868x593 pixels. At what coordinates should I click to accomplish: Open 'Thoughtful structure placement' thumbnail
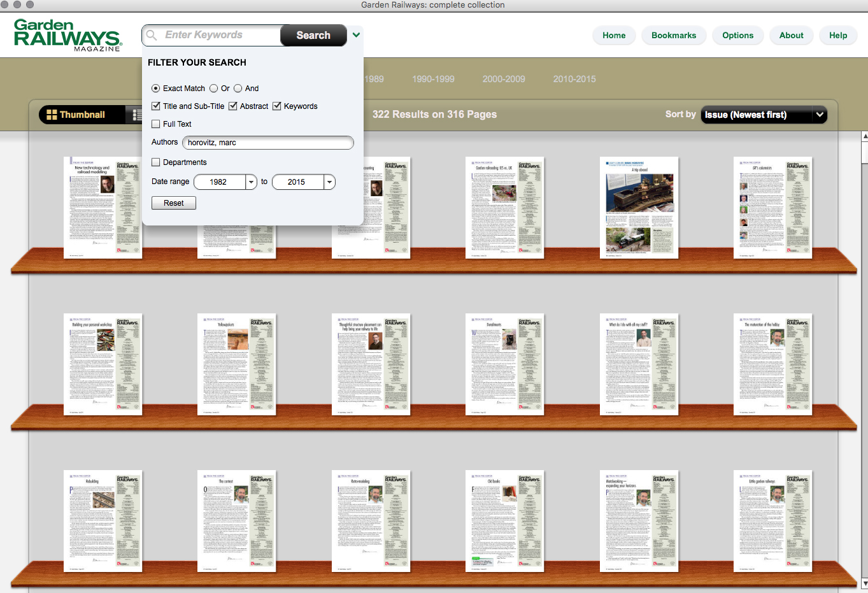click(x=371, y=364)
